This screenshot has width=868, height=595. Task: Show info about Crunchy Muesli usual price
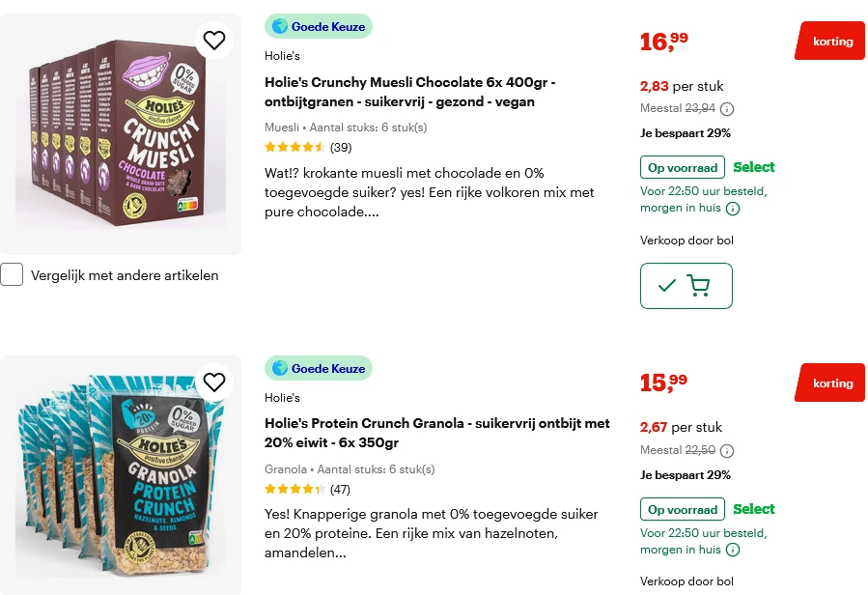coord(727,109)
